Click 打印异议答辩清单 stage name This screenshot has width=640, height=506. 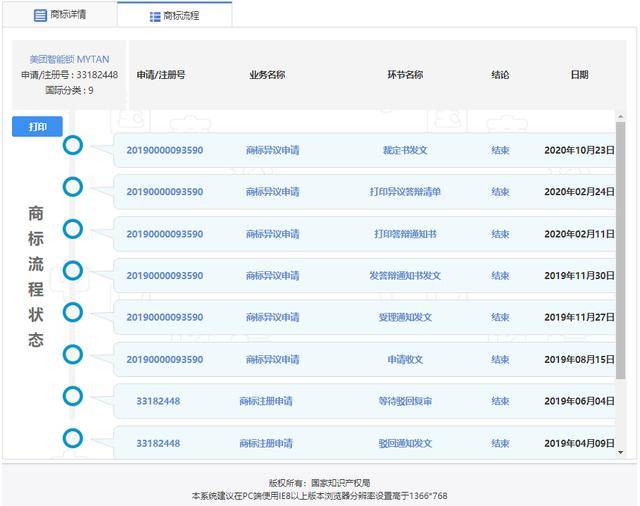coord(405,192)
